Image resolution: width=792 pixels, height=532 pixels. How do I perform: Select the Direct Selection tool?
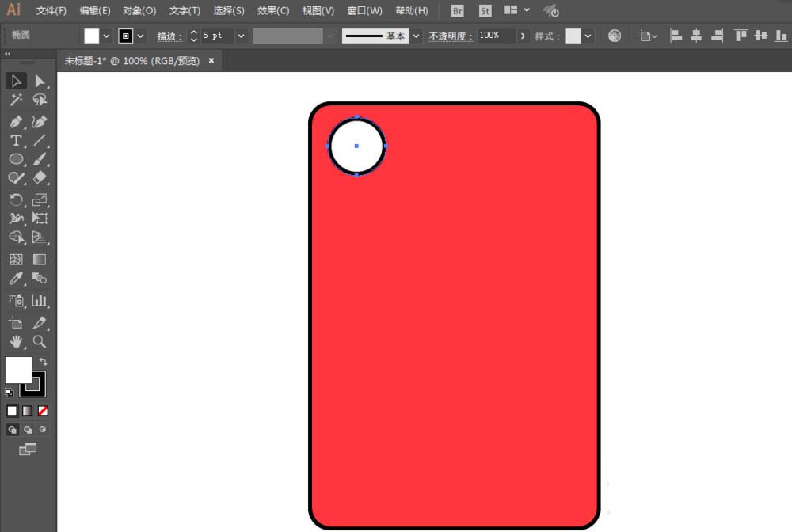40,81
